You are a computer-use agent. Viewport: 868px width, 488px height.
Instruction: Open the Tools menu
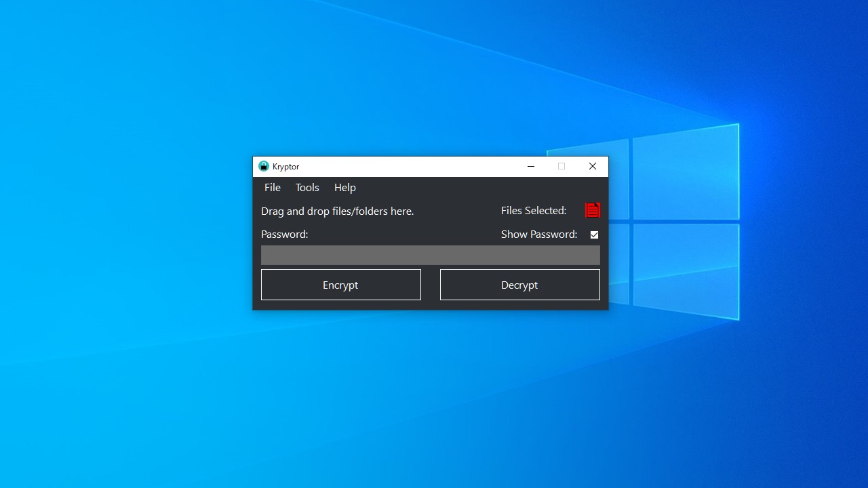(307, 188)
